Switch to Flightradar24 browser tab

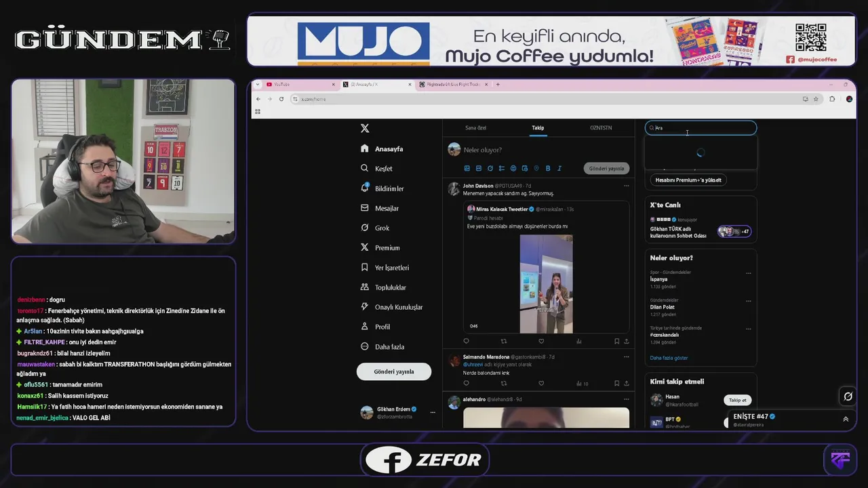[x=453, y=85]
